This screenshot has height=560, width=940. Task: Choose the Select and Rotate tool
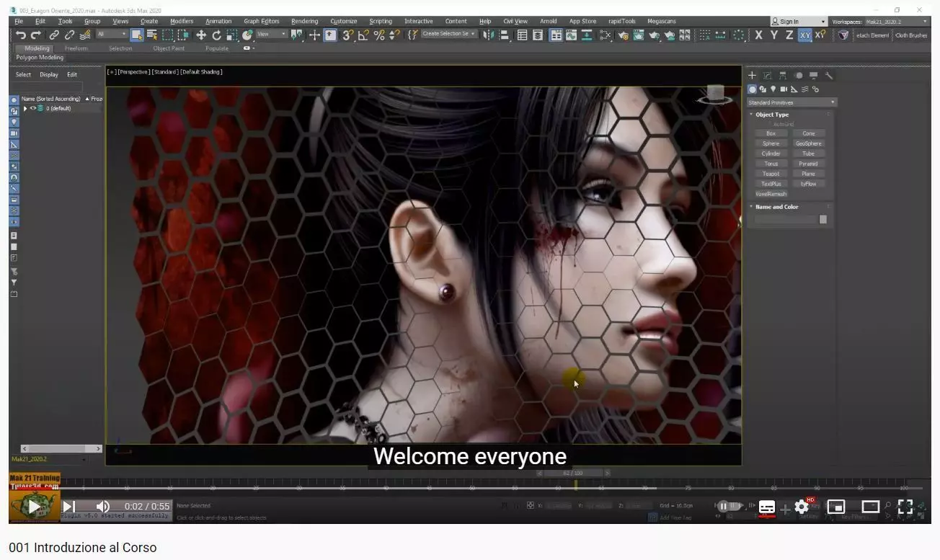pyautogui.click(x=216, y=35)
